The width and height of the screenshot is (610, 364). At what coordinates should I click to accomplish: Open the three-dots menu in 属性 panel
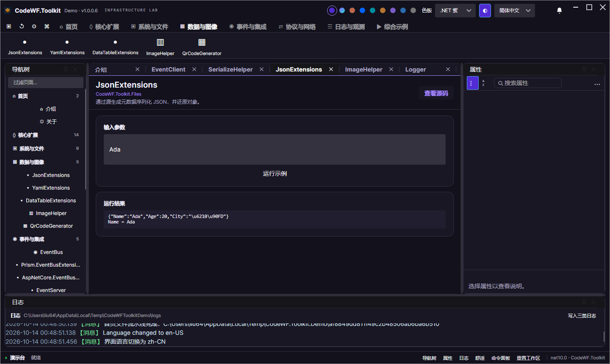click(x=597, y=84)
